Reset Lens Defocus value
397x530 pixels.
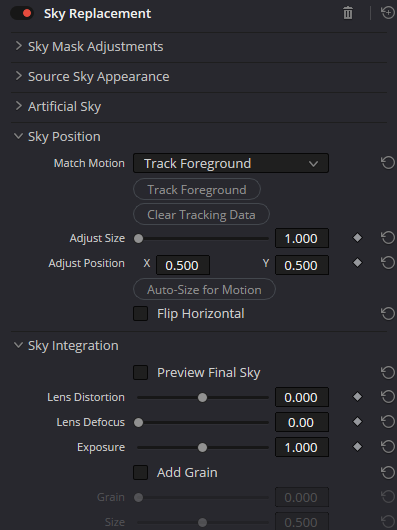(x=388, y=421)
